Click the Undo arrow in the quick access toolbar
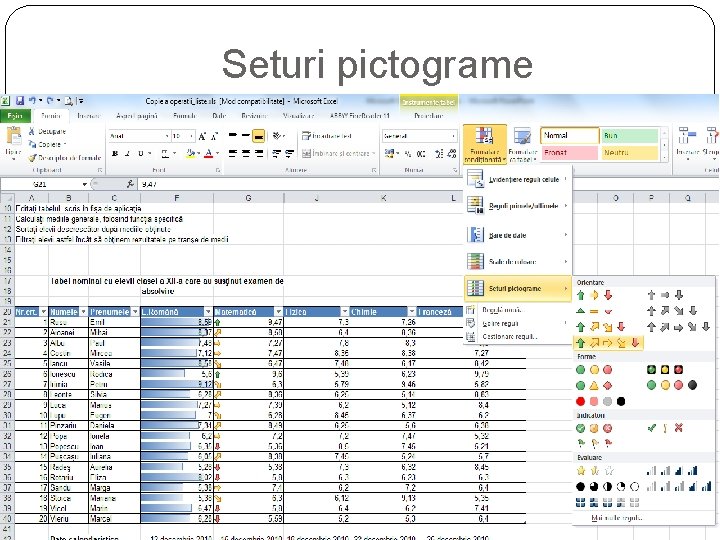 click(x=33, y=100)
